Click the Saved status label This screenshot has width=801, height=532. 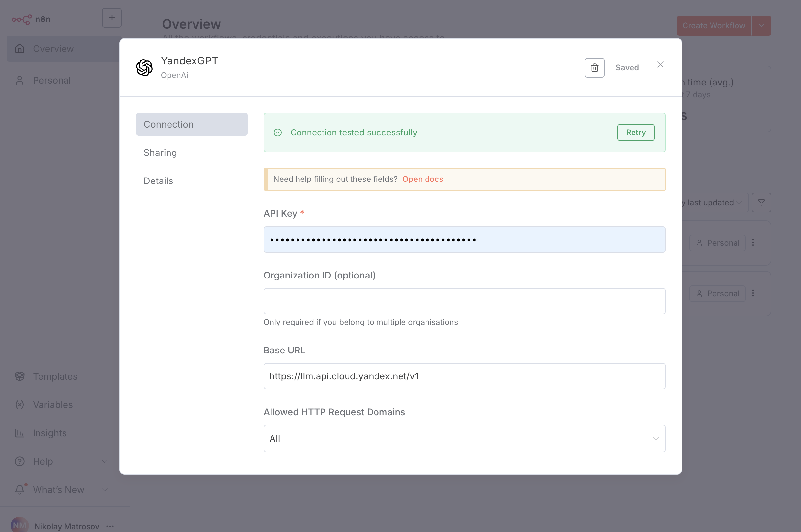click(x=627, y=68)
